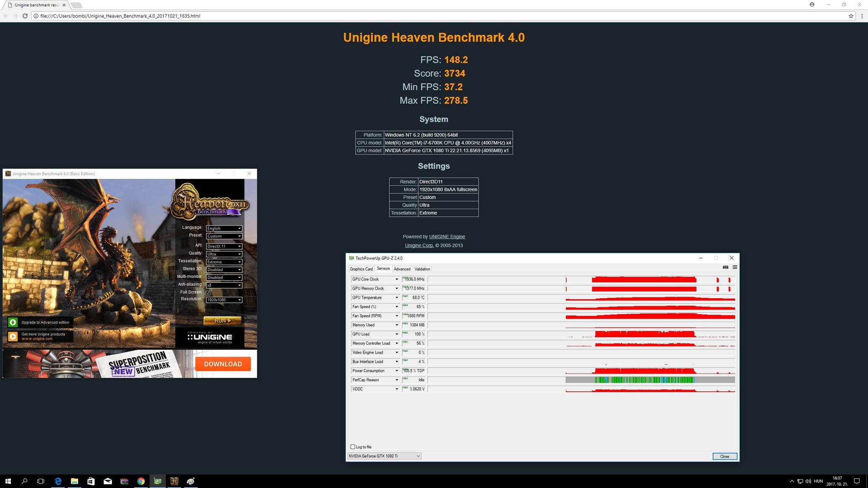Switch to the Graphics Card tab

[x=361, y=269]
